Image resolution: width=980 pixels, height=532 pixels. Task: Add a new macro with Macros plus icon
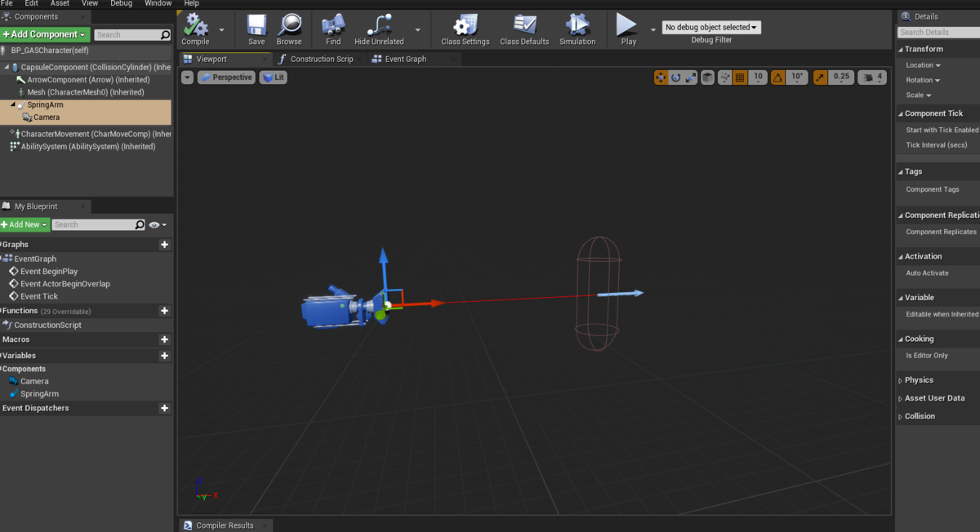[x=164, y=339]
